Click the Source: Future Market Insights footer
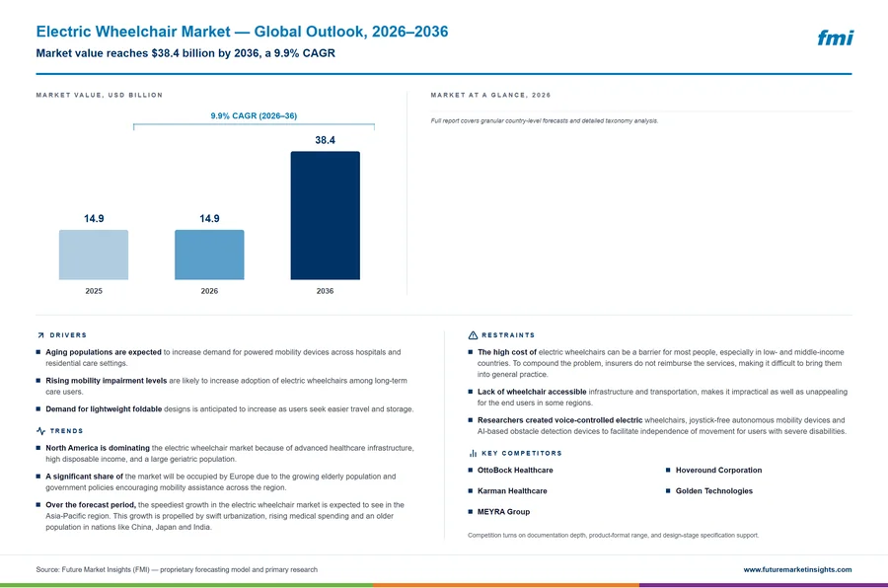Image resolution: width=888 pixels, height=588 pixels. [177, 569]
